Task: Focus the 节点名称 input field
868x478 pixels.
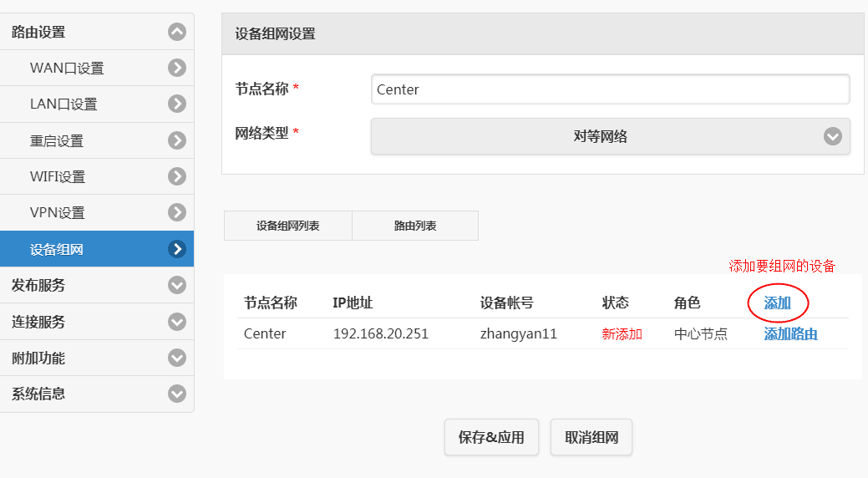Action: point(610,89)
